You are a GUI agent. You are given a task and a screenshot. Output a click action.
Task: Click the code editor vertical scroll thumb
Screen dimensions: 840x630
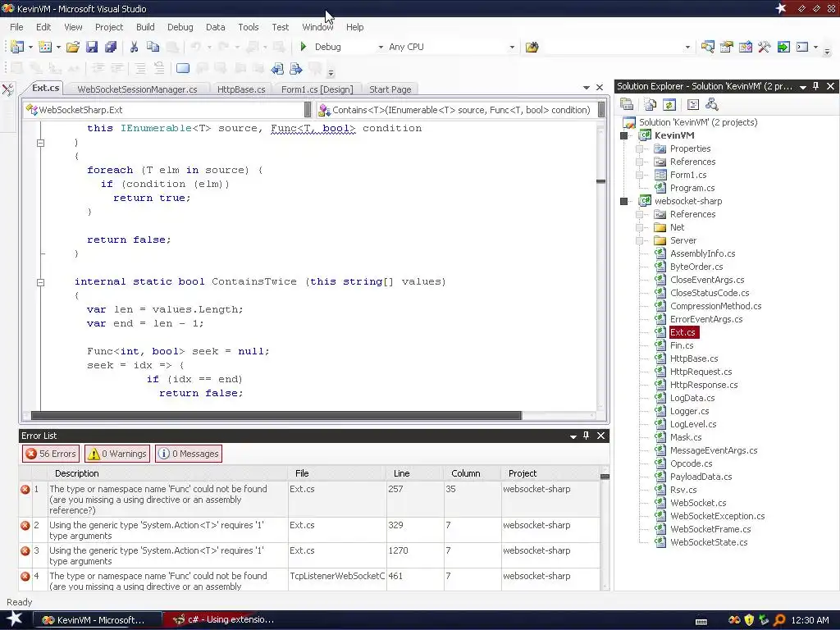tap(601, 181)
